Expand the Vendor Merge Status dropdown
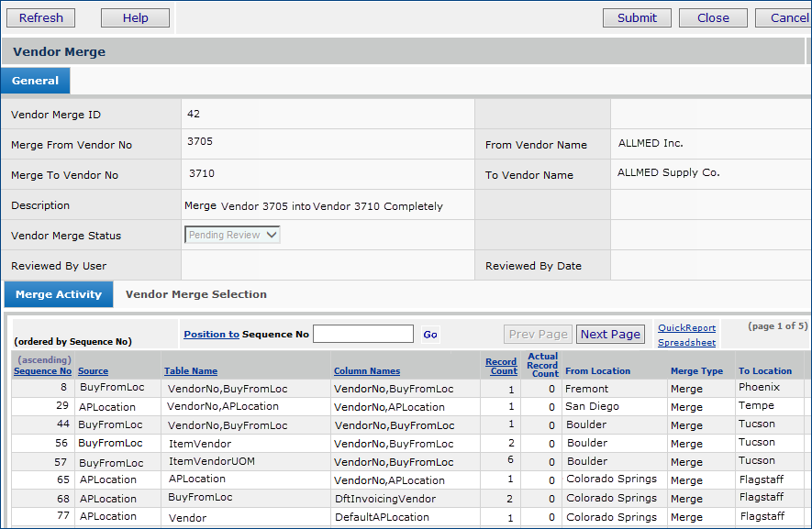812x529 pixels. (x=232, y=235)
